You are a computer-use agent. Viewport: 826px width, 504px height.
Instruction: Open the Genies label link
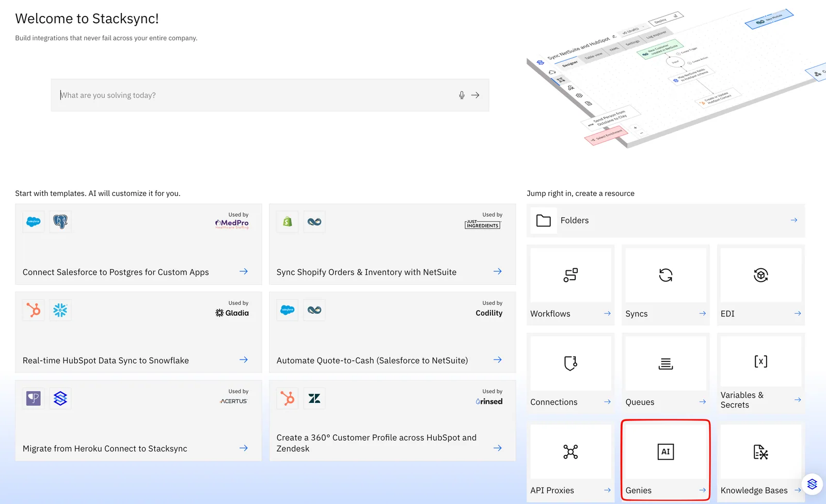coord(639,491)
